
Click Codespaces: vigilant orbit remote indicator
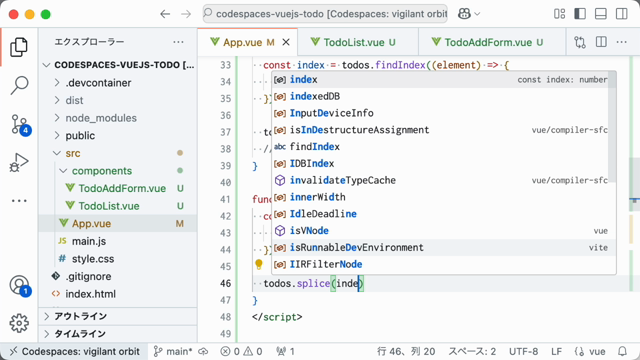75,351
